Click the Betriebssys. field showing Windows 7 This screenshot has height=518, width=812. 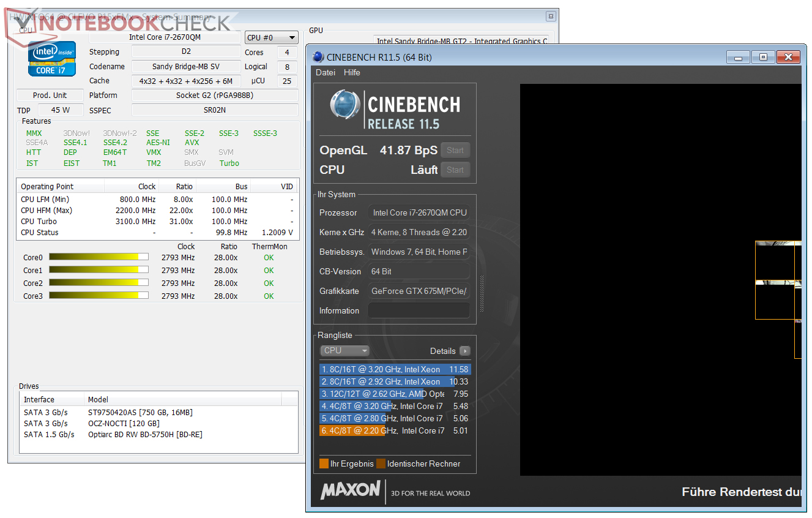tap(419, 252)
